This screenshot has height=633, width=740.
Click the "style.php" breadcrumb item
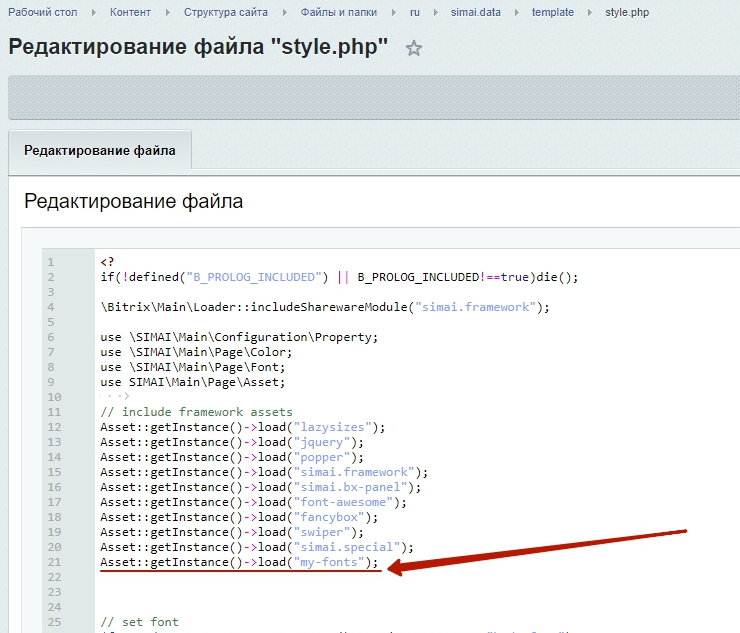click(627, 13)
